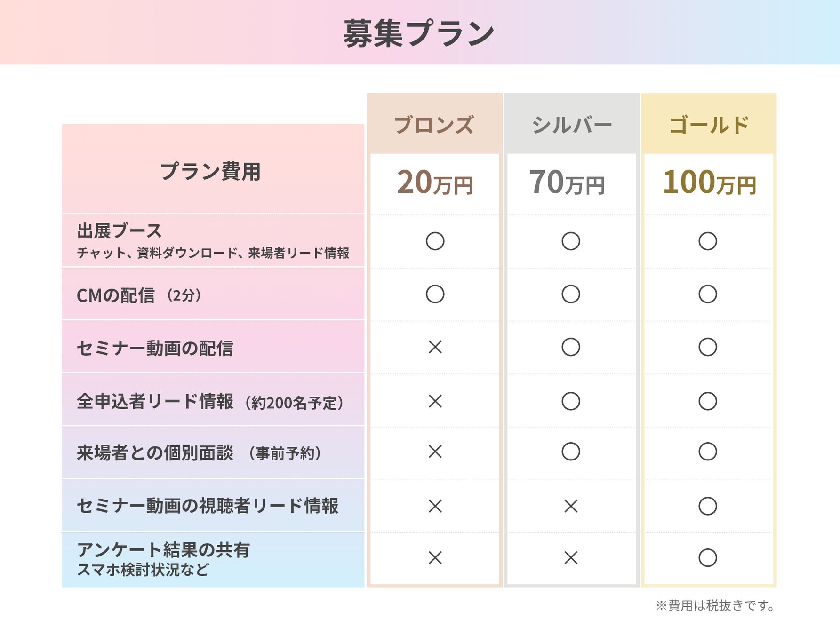Click the 70万円 Silver price
The image size is (840, 635).
[567, 183]
